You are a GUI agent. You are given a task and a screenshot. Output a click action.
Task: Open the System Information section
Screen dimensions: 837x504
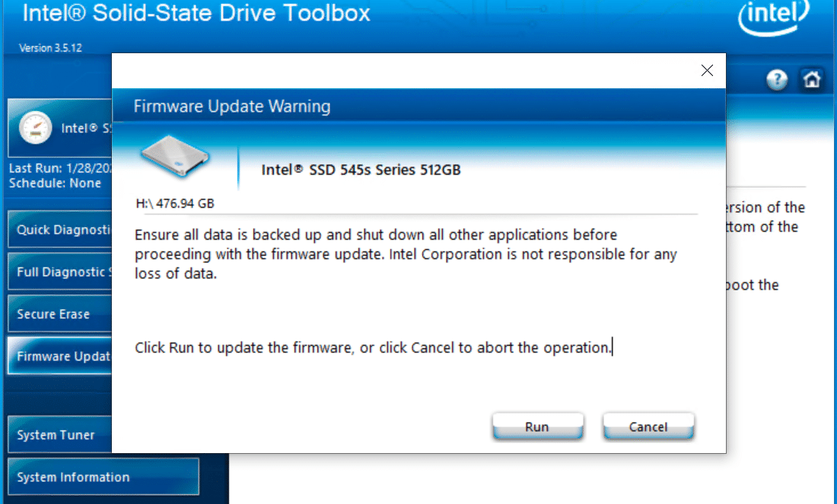coord(103,477)
